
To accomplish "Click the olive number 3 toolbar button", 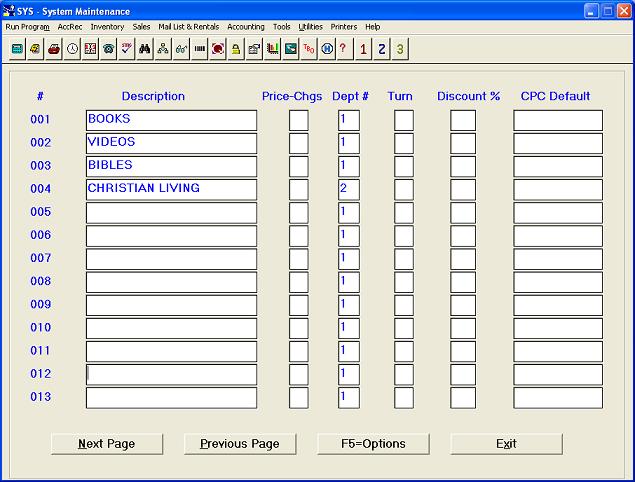I will [400, 49].
